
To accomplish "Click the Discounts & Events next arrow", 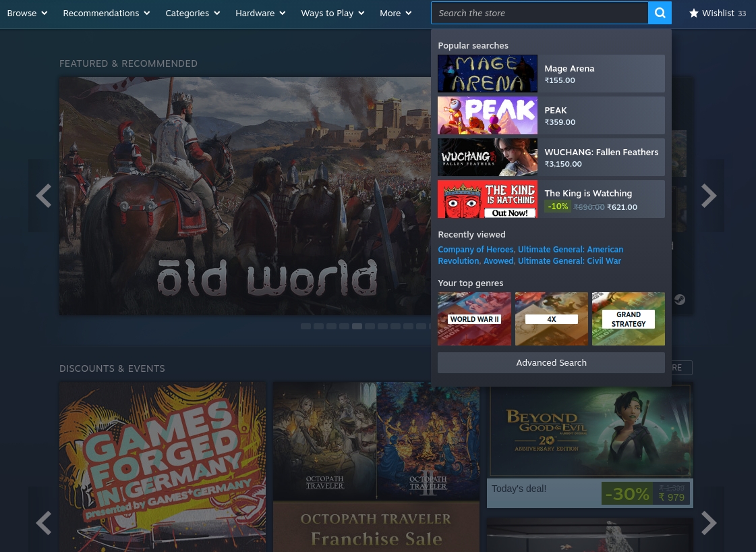I will (x=709, y=522).
